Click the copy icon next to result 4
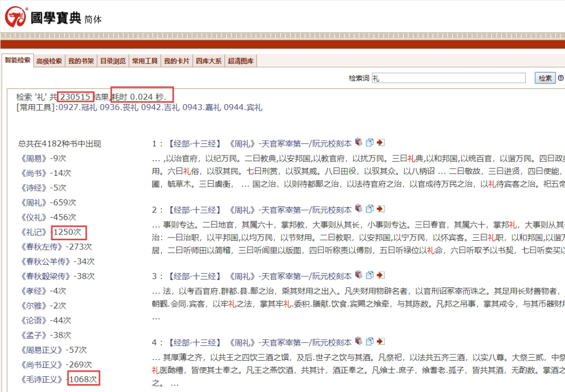Screen dimensions: 565x392 click(369, 342)
